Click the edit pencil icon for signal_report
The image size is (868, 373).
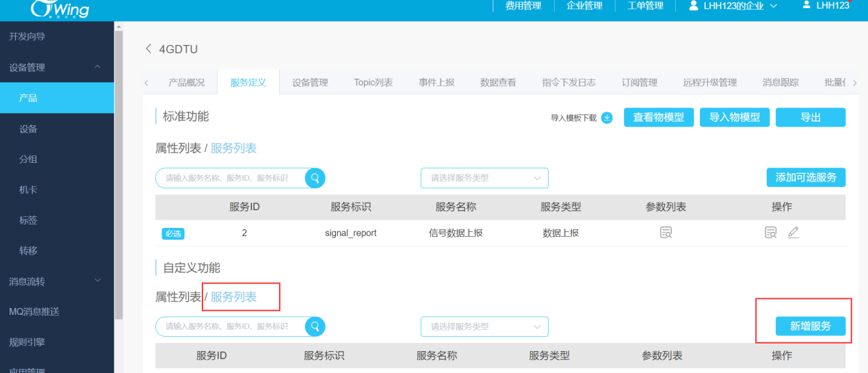793,233
